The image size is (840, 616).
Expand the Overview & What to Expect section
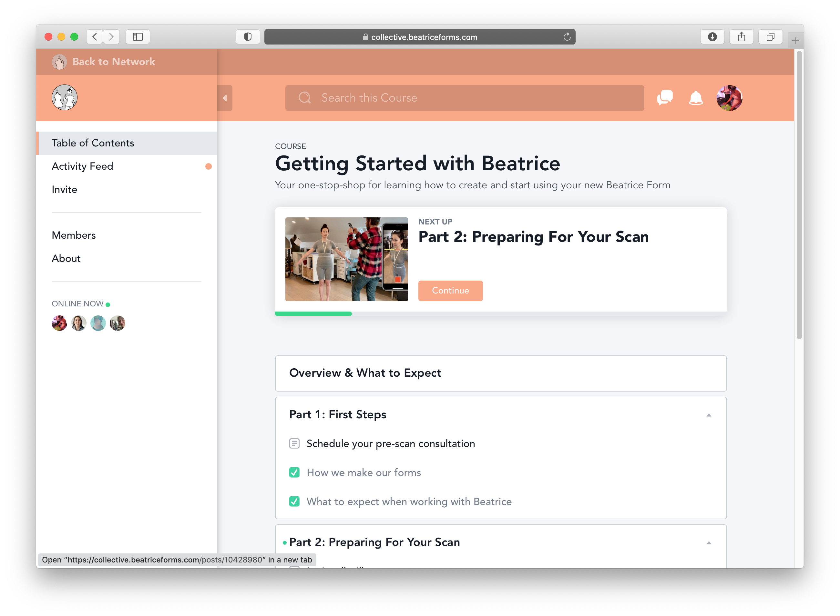pos(500,373)
